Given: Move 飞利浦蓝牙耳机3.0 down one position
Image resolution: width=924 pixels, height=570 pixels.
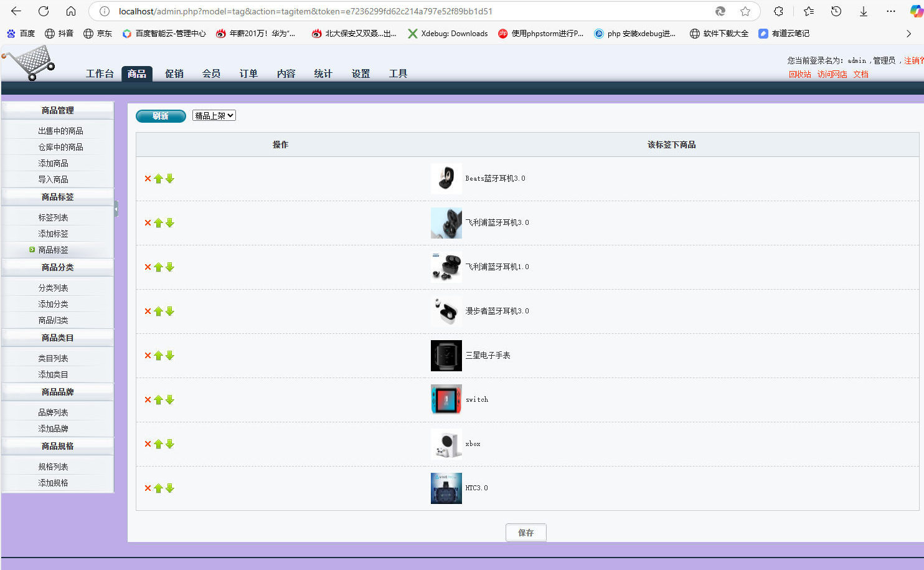Looking at the screenshot, I should pos(169,223).
